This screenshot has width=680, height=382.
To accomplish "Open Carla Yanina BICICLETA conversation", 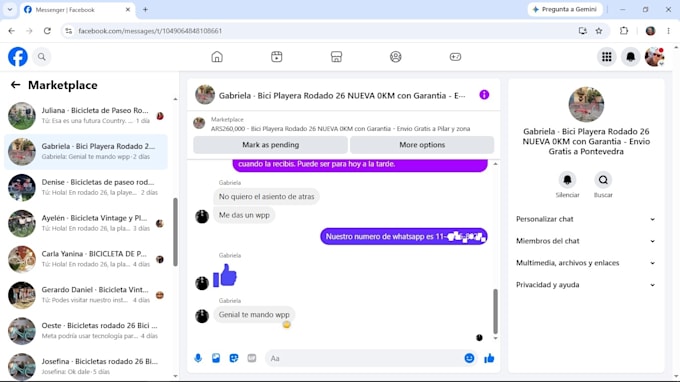I will point(86,259).
